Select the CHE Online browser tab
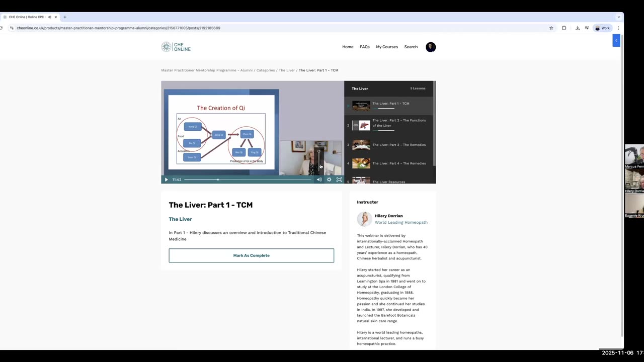This screenshot has width=644, height=362. (x=29, y=17)
